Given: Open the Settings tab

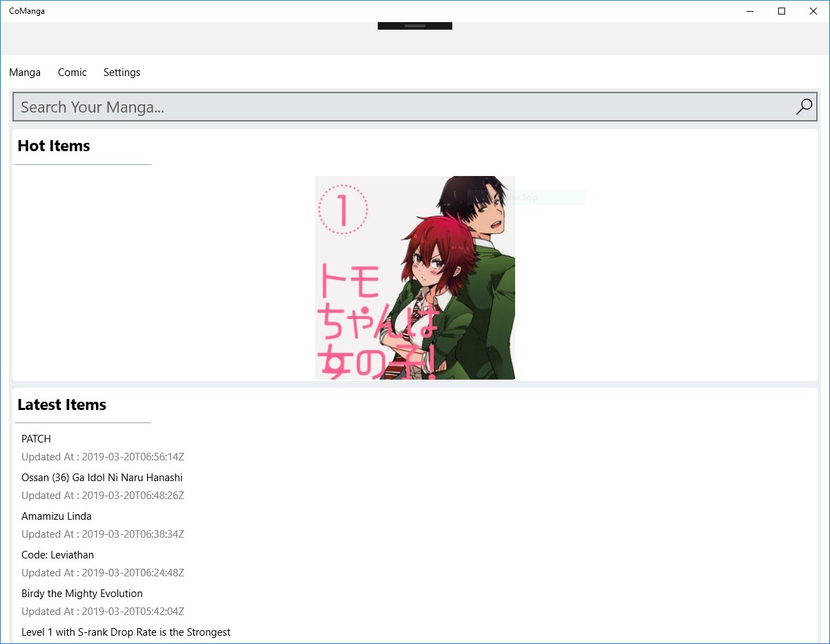Looking at the screenshot, I should [x=122, y=72].
